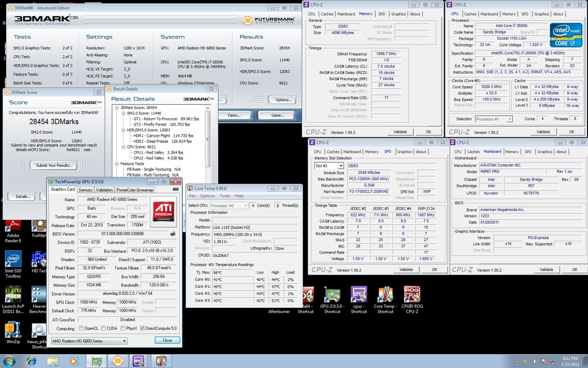Open Windows Media Player from taskbar
The width and height of the screenshot is (588, 368).
[74, 361]
